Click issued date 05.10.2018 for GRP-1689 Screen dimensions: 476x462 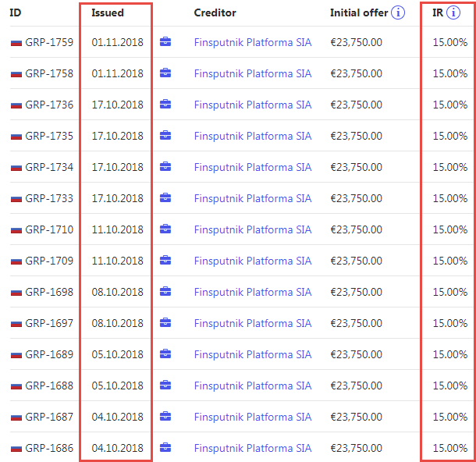coord(118,354)
